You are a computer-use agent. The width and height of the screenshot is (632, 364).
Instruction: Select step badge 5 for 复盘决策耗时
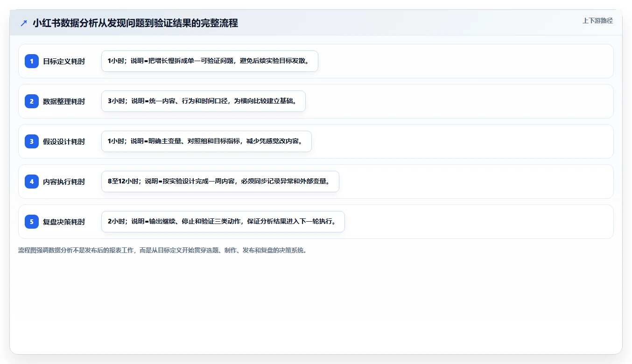pos(32,222)
